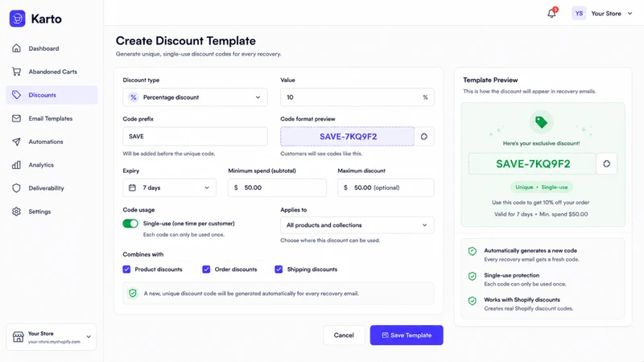Click shield icon beside unique code notice
This screenshot has height=362, width=644.
coord(133,294)
